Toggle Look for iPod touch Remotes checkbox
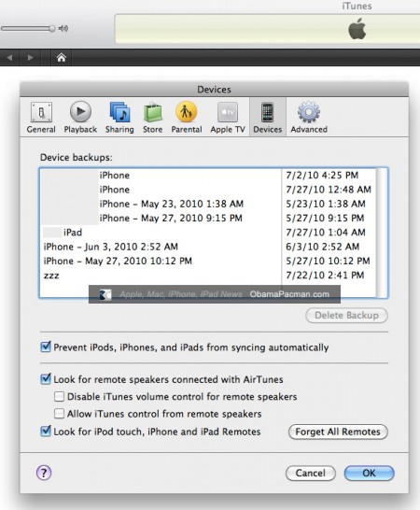The image size is (420, 510). (x=46, y=431)
